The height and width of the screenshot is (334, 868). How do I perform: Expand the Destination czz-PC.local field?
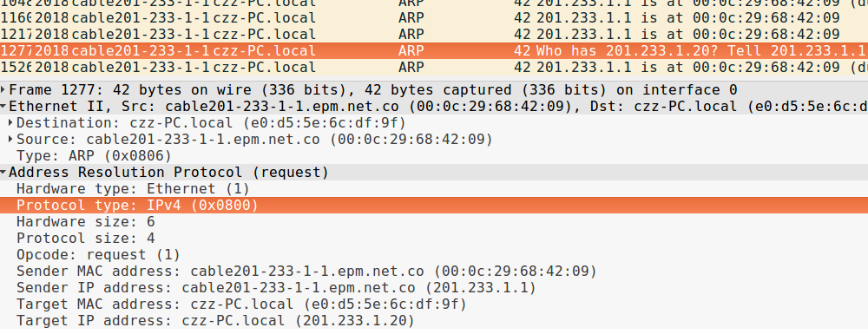11,123
